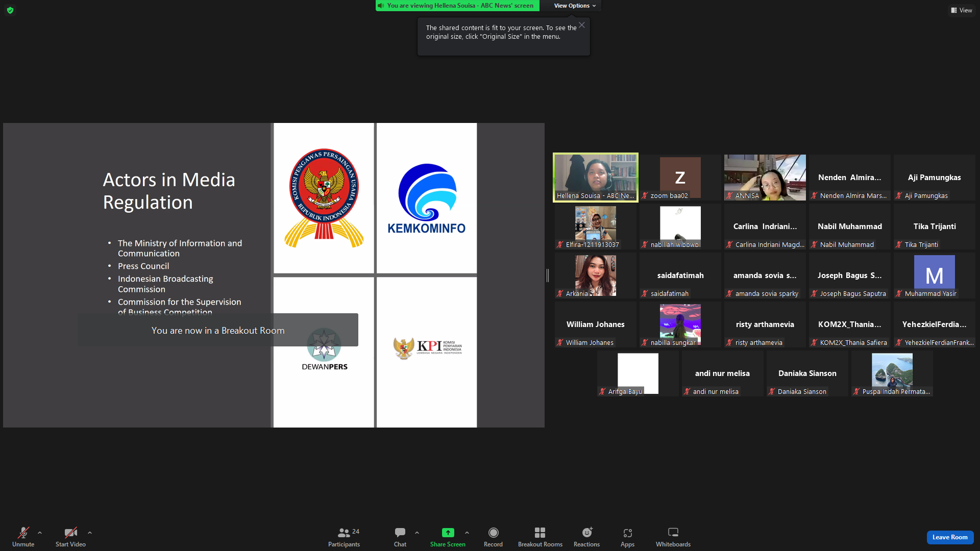Viewport: 980px width, 551px height.
Task: Toggle Start Video camera icon
Action: point(70,533)
